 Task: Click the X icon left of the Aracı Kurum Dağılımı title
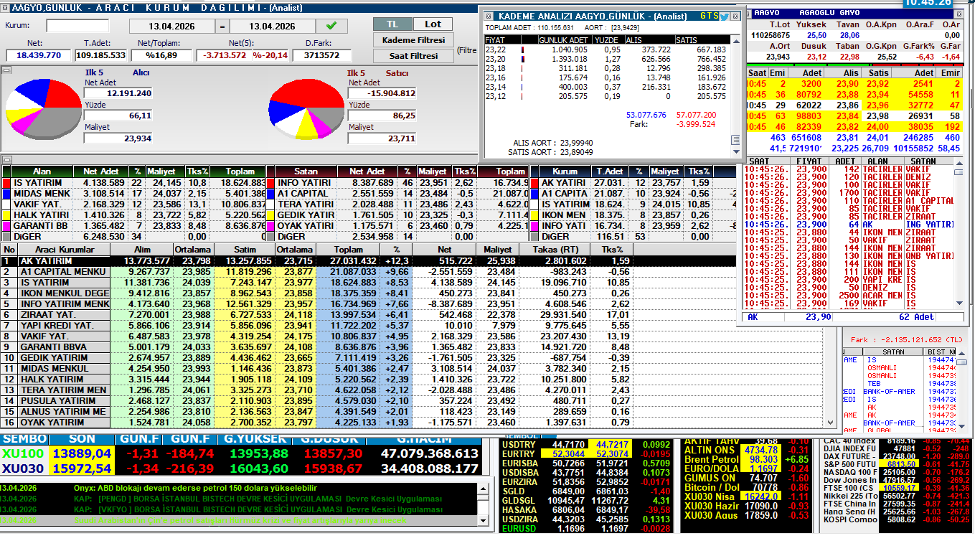tap(6, 8)
